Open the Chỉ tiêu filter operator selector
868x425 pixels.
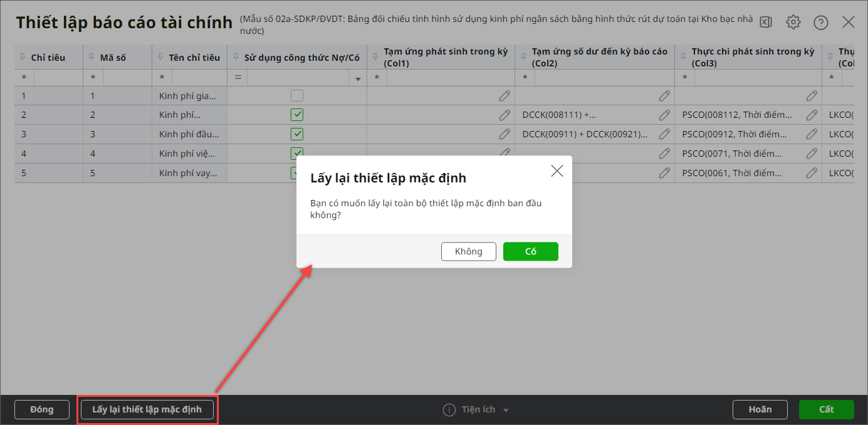(24, 78)
